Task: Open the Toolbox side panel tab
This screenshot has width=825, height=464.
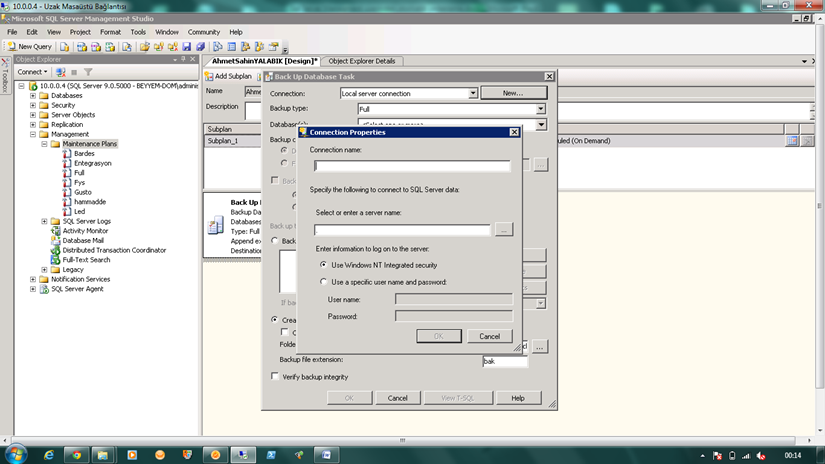Action: pyautogui.click(x=5, y=75)
